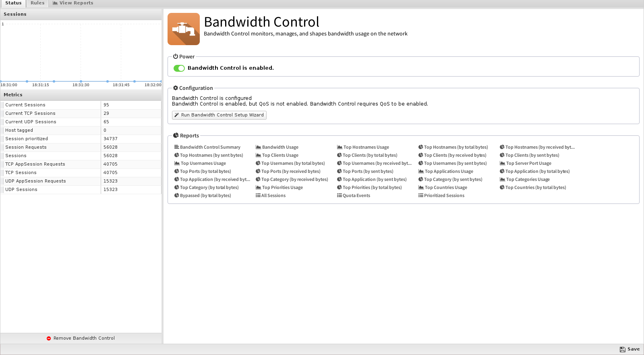Toggle the Bandwidth Control power switch off
644x355 pixels.
[179, 68]
